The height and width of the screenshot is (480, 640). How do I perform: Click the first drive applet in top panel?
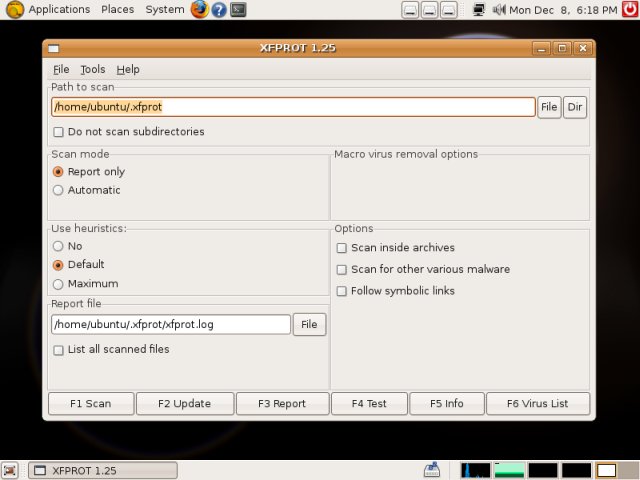click(410, 10)
